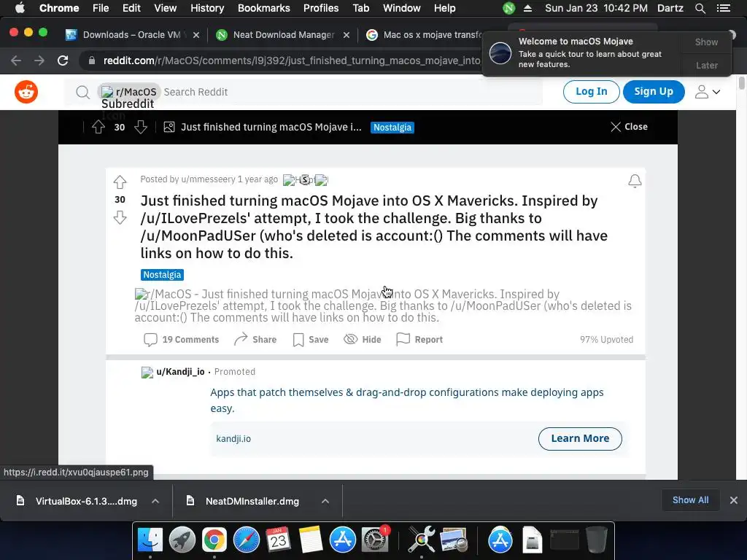Screen dimensions: 747x560
Task: Open Launchpad from the Dock
Action: (x=182, y=540)
